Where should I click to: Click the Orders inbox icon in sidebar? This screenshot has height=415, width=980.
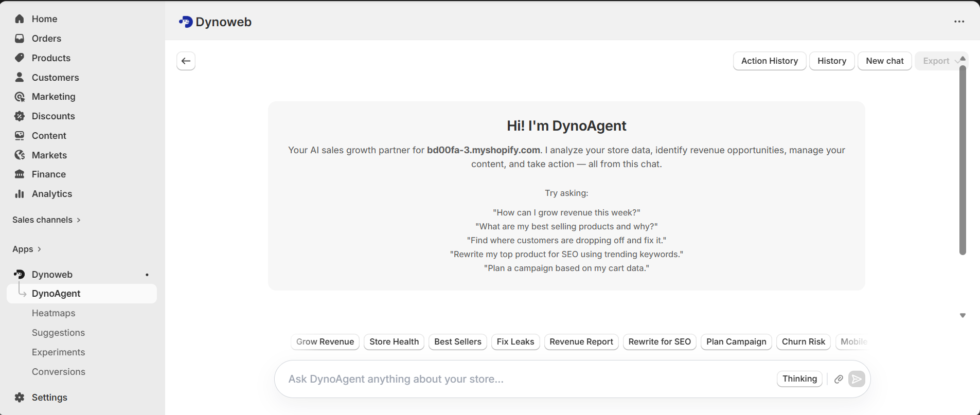(x=20, y=39)
